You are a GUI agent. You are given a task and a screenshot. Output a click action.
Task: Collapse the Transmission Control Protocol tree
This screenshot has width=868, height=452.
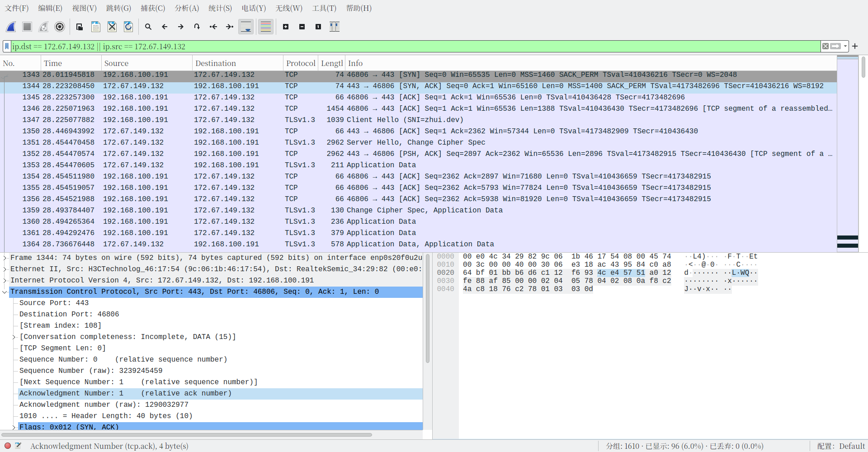[x=5, y=292]
